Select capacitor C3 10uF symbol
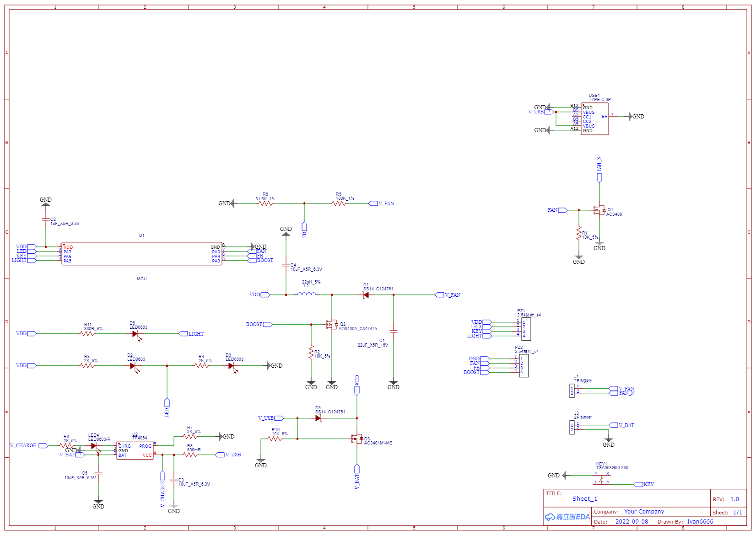The image size is (756, 535). tap(173, 480)
